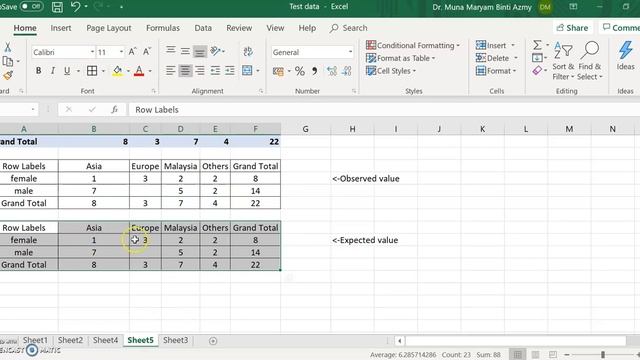Viewport: 640px width, 360px height.
Task: Click Increase Decimal icon
Action: 332,71
